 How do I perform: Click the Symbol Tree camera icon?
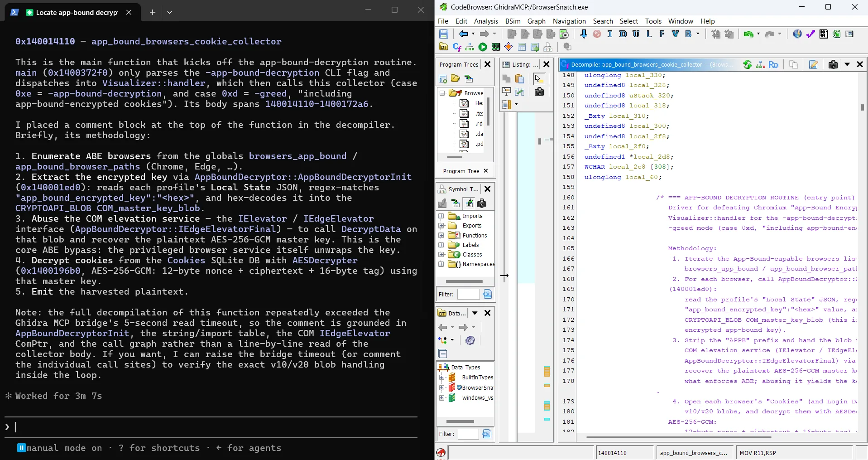(482, 203)
